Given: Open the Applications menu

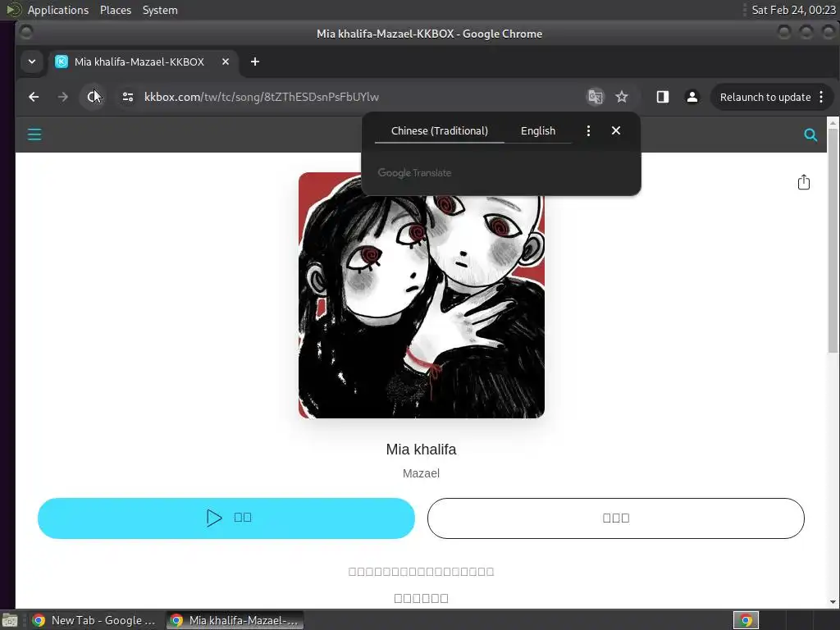Looking at the screenshot, I should [x=58, y=10].
